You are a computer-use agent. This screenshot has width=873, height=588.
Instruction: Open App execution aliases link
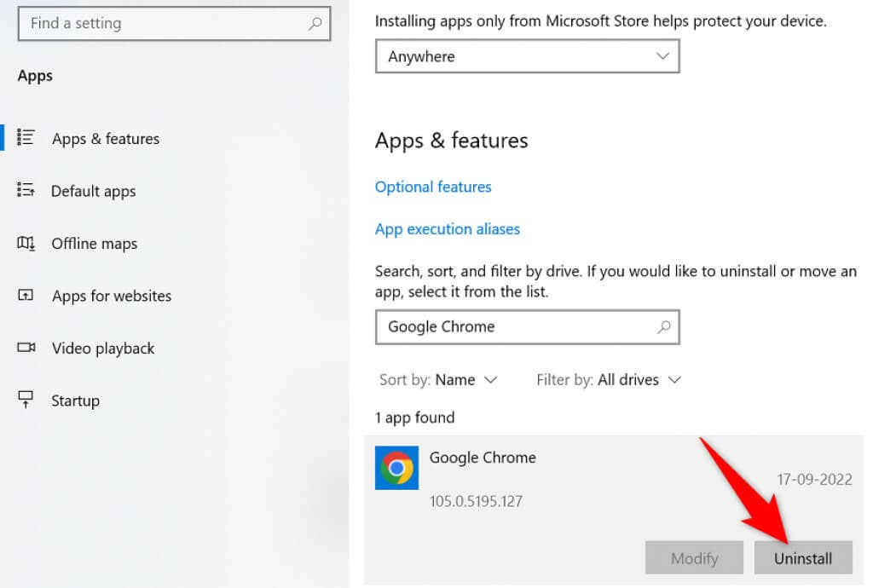point(447,229)
